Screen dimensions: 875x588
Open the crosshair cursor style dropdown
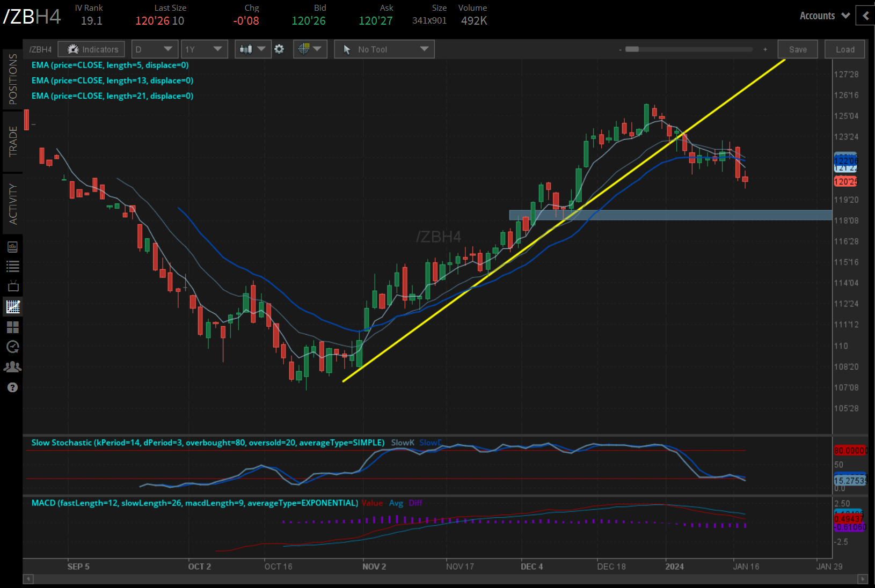pos(310,49)
